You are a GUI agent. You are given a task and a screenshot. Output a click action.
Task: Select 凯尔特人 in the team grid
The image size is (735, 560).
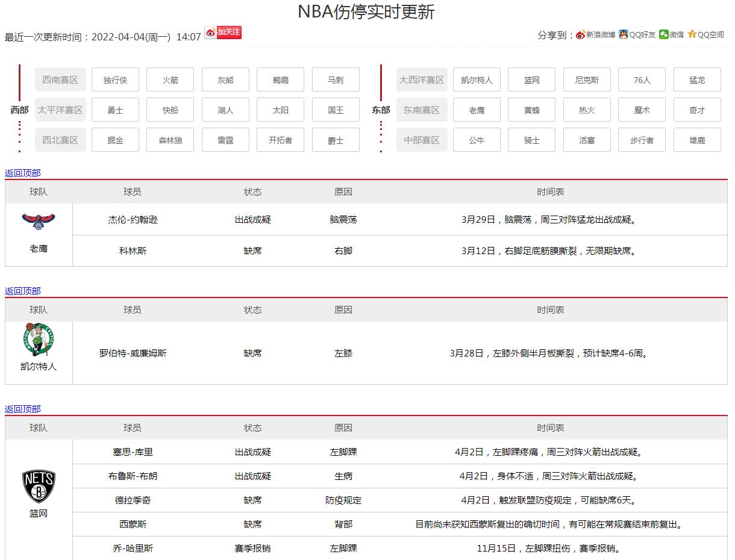[x=477, y=79]
